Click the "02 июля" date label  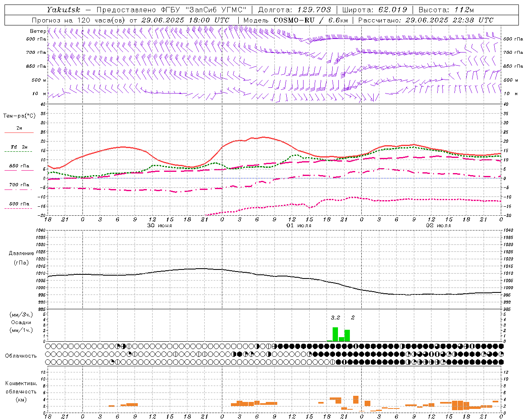click(x=438, y=226)
